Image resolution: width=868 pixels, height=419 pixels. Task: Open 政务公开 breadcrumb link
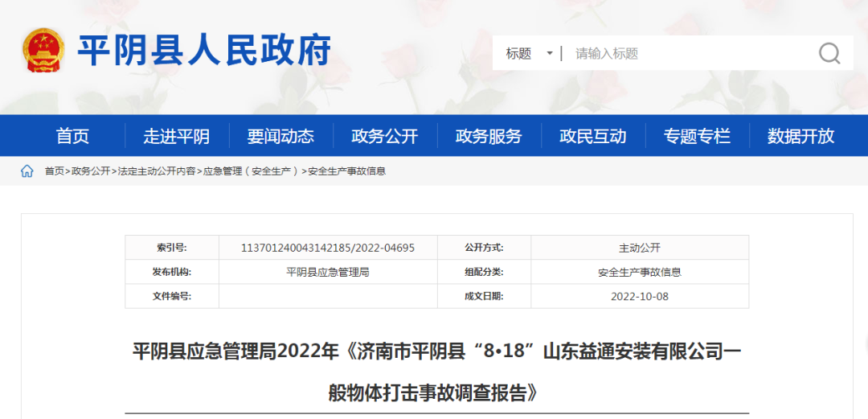click(91, 171)
